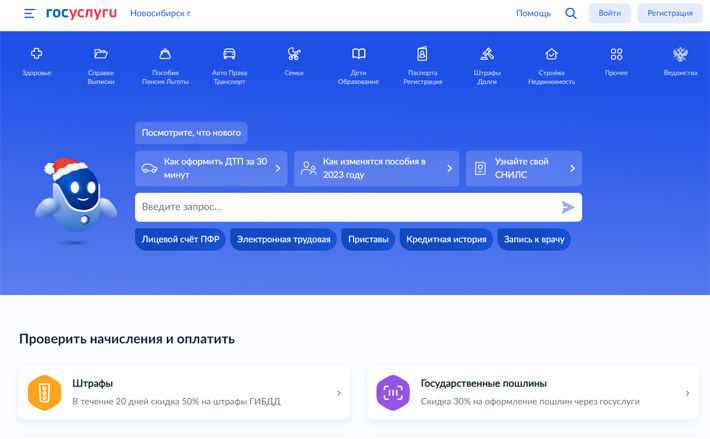Open the Стройка Недвижимость house icon

coord(551,54)
